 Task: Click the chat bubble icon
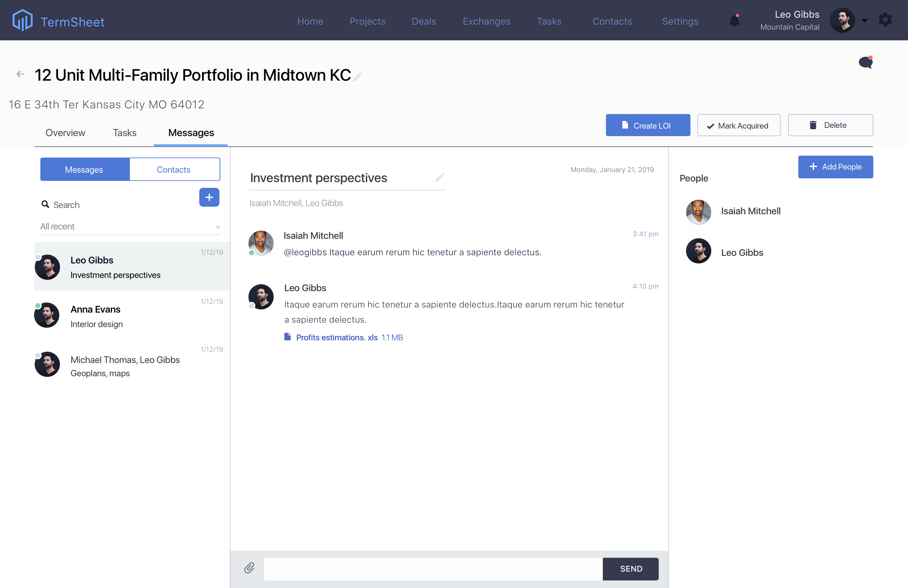pos(865,62)
